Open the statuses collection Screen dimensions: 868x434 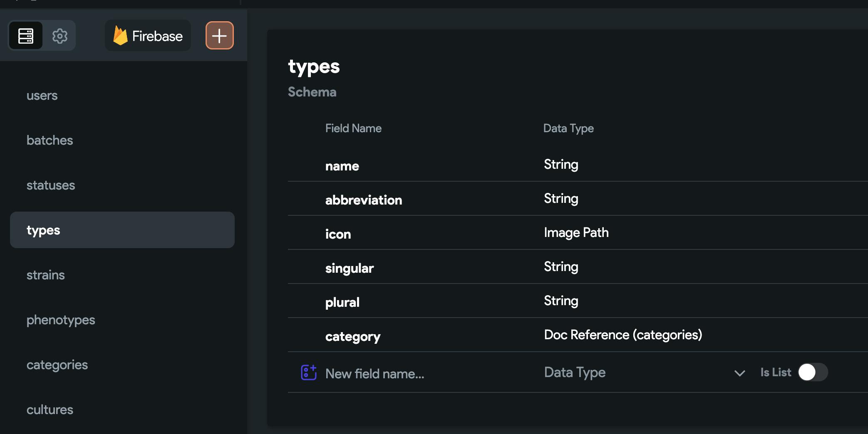point(51,185)
